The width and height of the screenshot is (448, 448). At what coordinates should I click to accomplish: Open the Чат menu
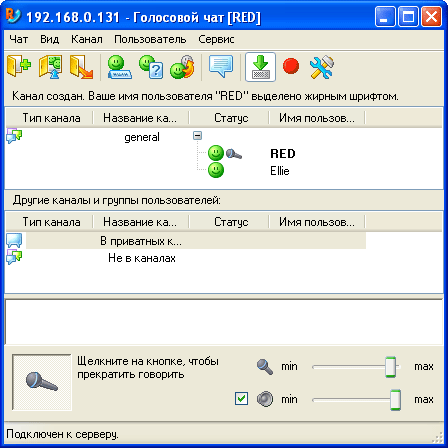tap(19, 39)
